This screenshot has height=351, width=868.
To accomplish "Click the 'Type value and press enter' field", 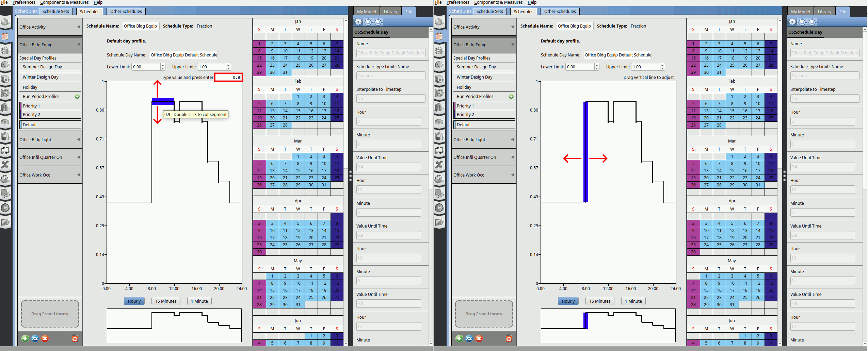I will point(228,78).
